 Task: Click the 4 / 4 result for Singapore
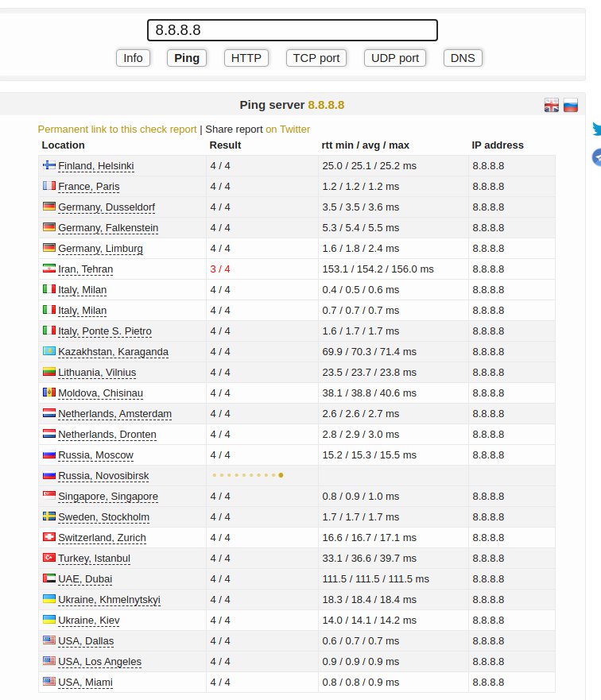pyautogui.click(x=220, y=497)
